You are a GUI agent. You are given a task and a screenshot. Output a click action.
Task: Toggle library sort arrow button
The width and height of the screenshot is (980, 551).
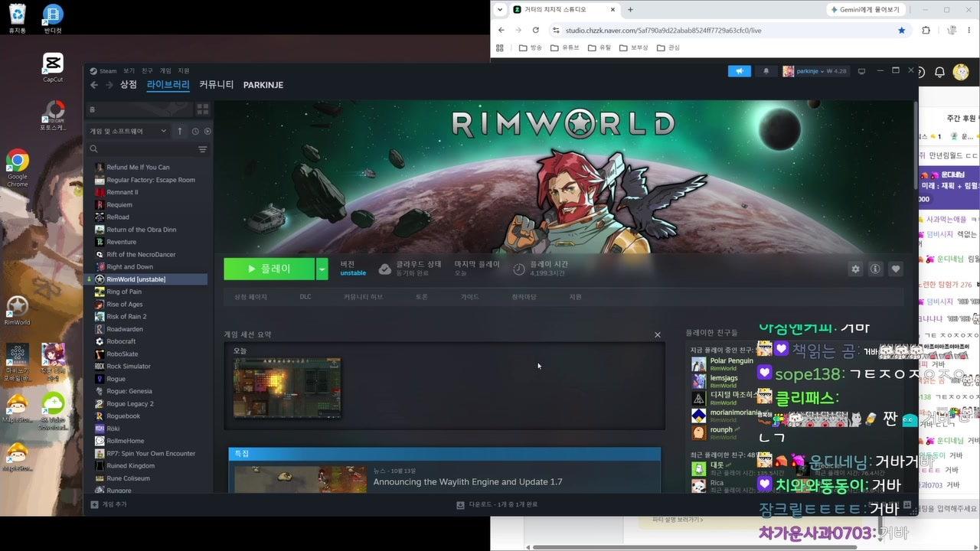pyautogui.click(x=180, y=132)
